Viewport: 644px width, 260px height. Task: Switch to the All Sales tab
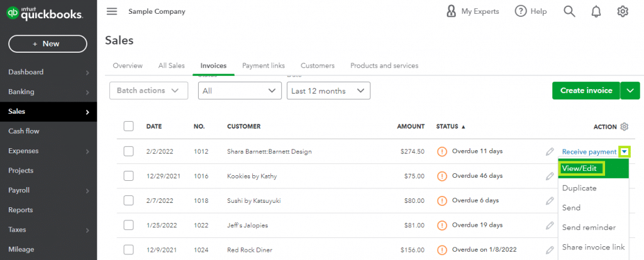pos(172,65)
